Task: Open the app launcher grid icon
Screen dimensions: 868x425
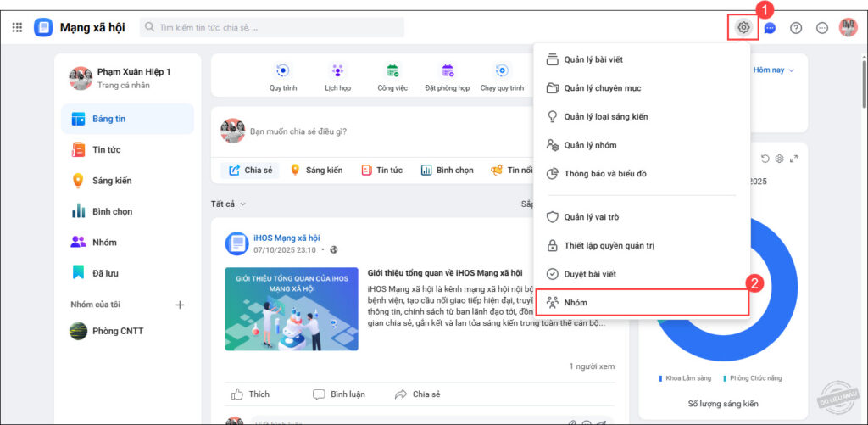Action: pos(17,27)
